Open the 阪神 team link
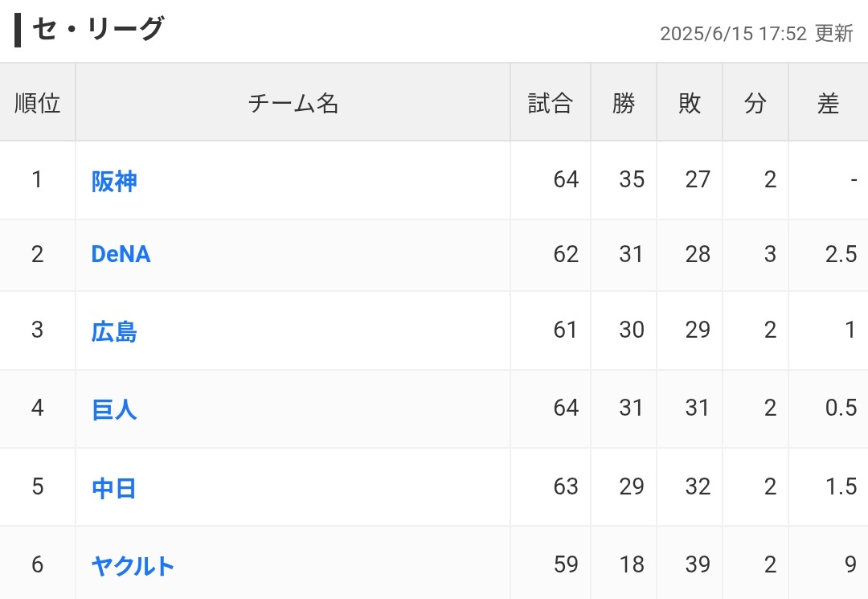868x599 pixels. click(x=114, y=181)
